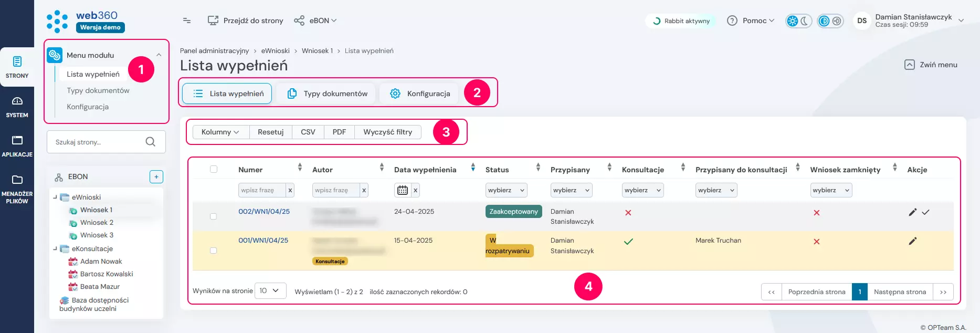
Task: Open the Kolumny dropdown
Action: pyautogui.click(x=220, y=132)
